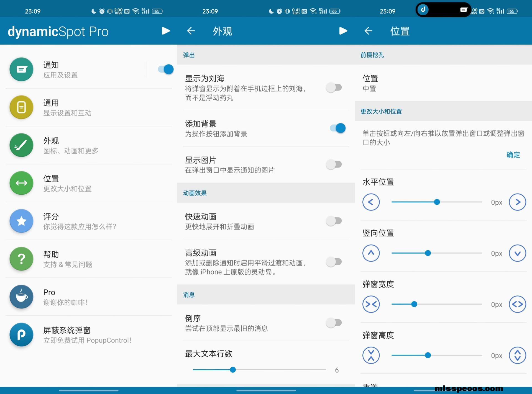
Task: Turn off the 通知 master switch
Action: pyautogui.click(x=166, y=69)
